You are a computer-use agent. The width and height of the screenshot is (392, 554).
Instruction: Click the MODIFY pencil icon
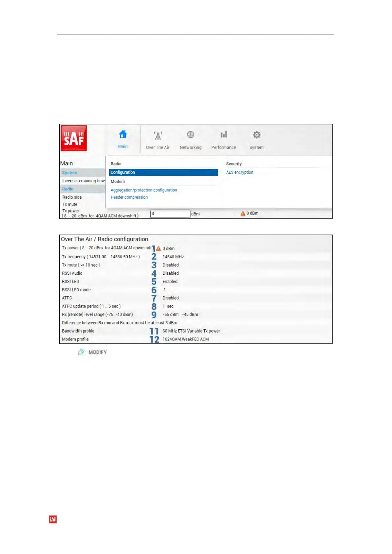point(81,352)
